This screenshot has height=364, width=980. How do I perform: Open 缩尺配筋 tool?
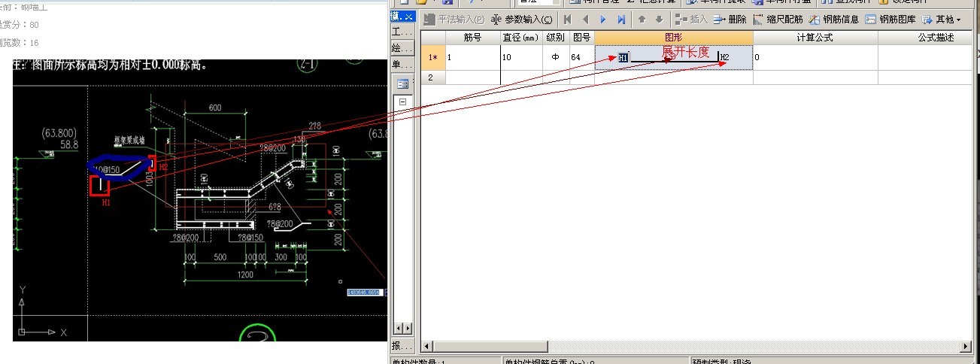[x=778, y=20]
